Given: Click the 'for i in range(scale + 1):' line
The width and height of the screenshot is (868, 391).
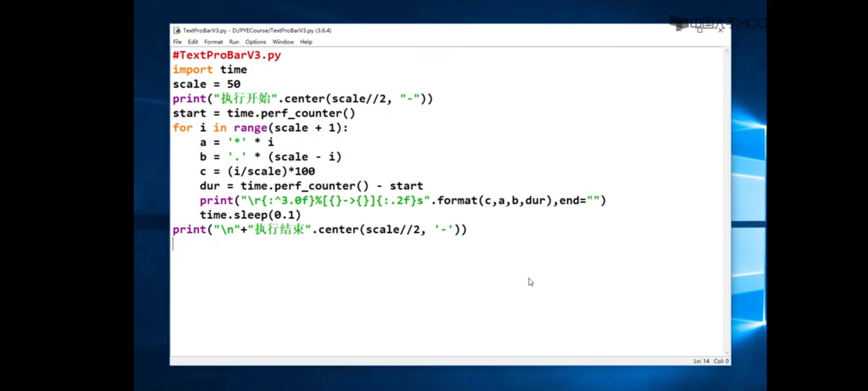Looking at the screenshot, I should (x=260, y=128).
